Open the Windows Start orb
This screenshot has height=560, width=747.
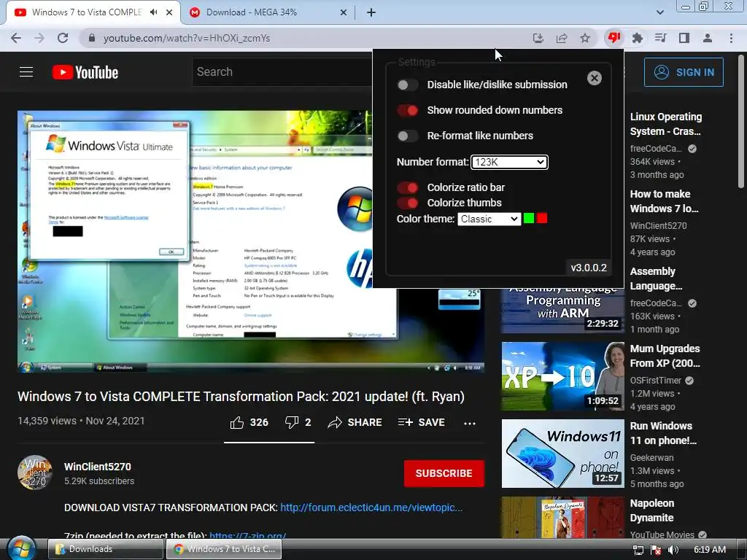pyautogui.click(x=21, y=548)
